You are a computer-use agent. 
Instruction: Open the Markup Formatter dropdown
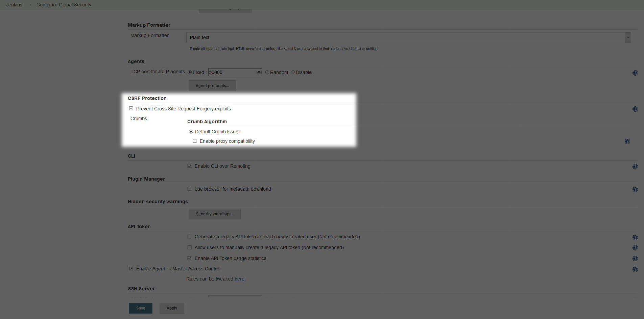[x=627, y=37]
